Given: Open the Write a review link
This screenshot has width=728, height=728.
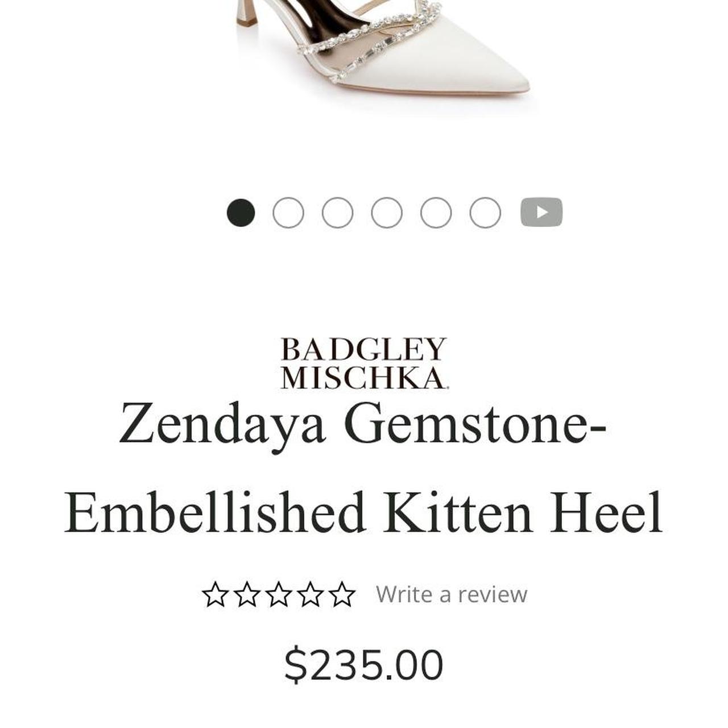Looking at the screenshot, I should tap(451, 594).
